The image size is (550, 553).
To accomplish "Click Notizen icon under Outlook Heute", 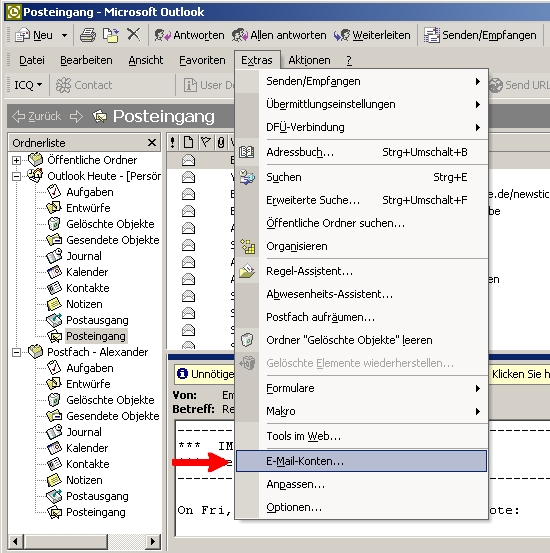I will click(x=54, y=304).
